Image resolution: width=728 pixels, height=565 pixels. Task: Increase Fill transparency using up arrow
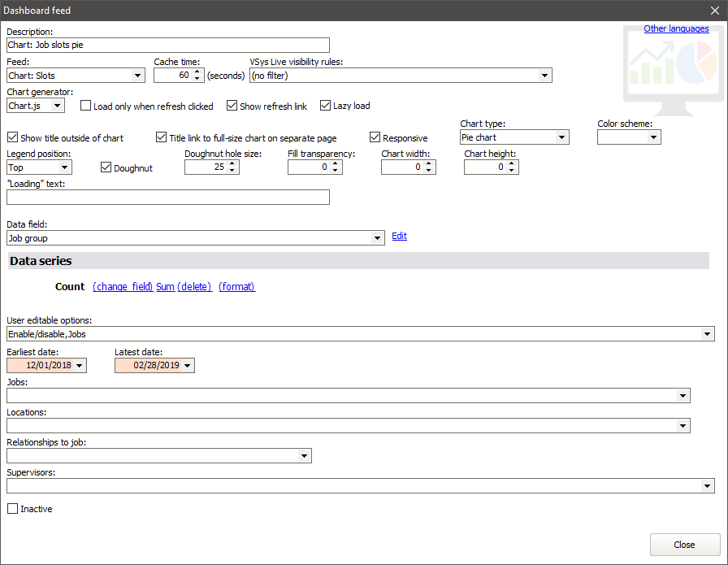pyautogui.click(x=336, y=163)
